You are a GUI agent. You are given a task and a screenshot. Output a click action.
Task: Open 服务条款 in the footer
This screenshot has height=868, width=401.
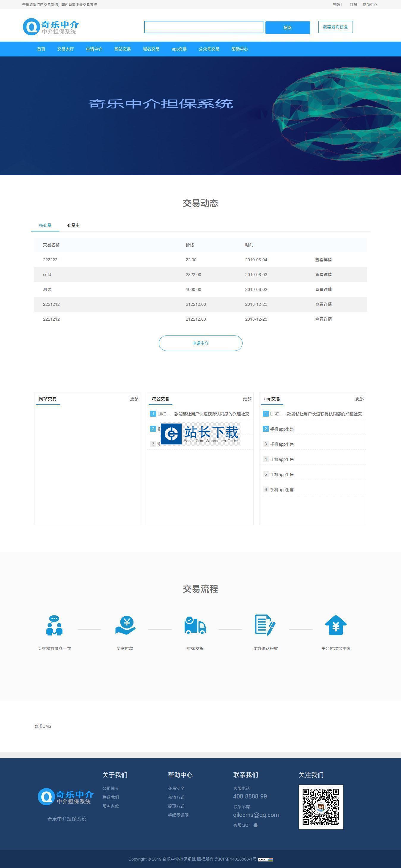click(111, 806)
